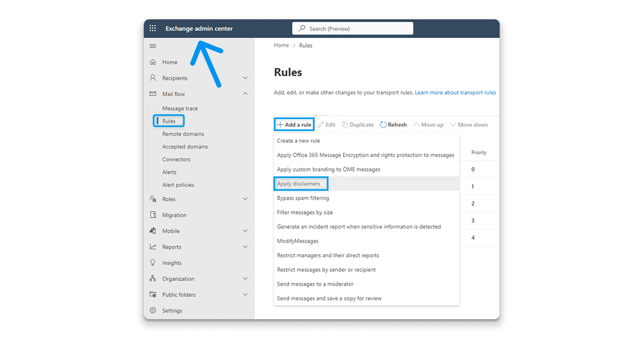Expand the Recipients section chevron
The width and height of the screenshot is (644, 339).
(245, 78)
